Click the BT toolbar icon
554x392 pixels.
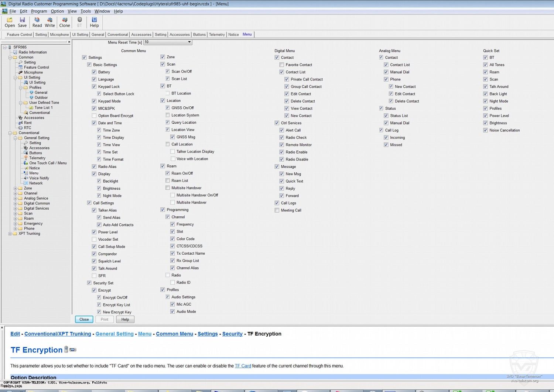pyautogui.click(x=79, y=22)
